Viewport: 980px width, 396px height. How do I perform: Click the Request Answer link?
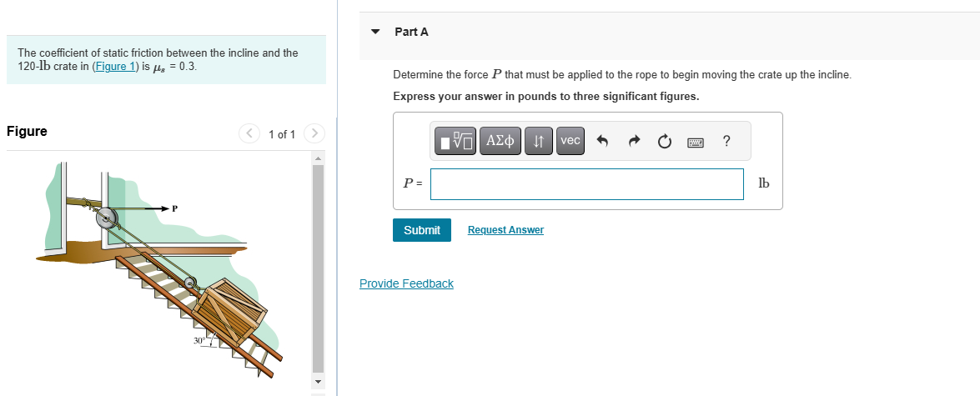(505, 230)
